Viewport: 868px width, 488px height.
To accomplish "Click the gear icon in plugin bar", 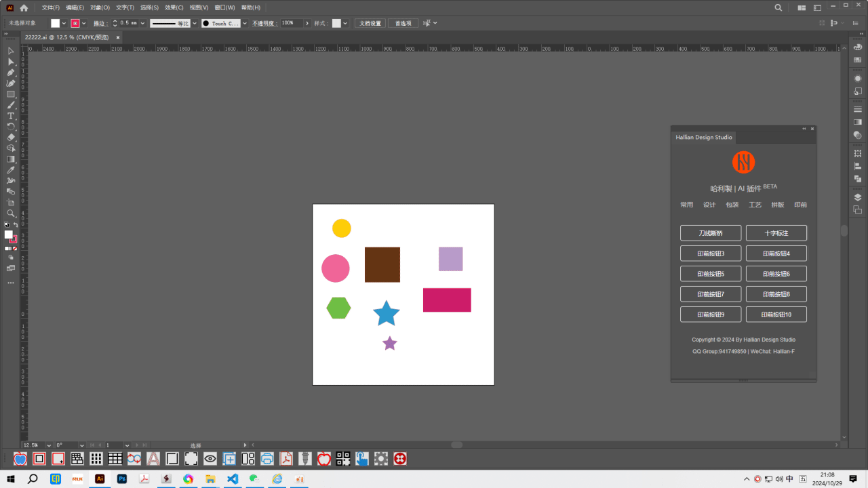I will pos(381,459).
